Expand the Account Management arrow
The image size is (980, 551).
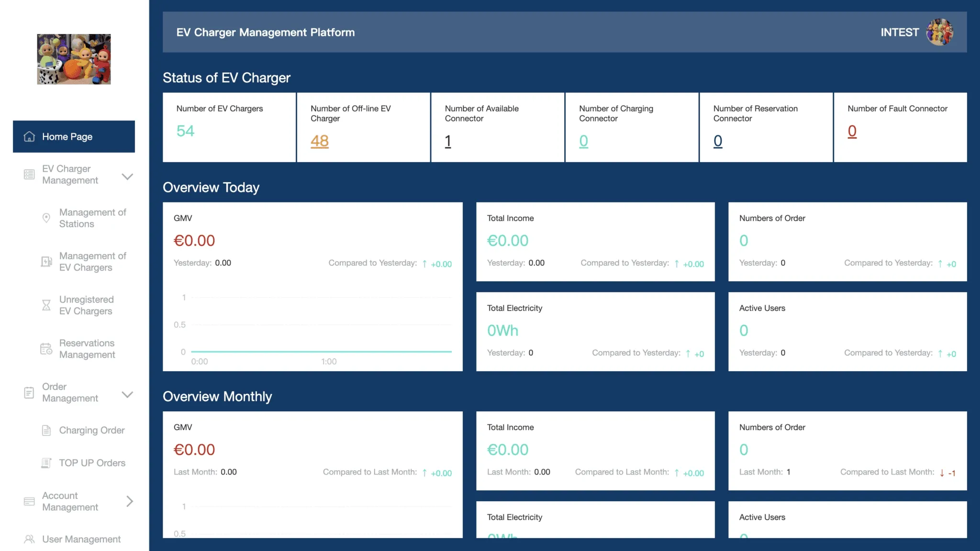pyautogui.click(x=129, y=501)
